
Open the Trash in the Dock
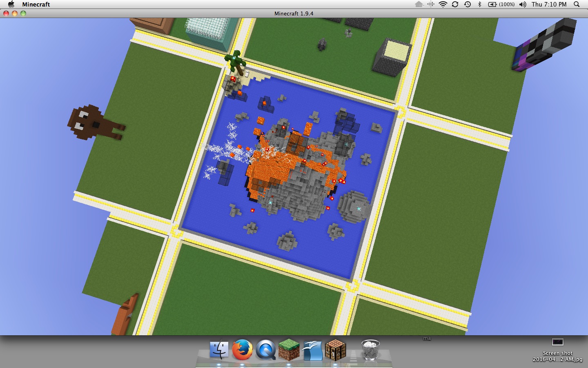(370, 350)
